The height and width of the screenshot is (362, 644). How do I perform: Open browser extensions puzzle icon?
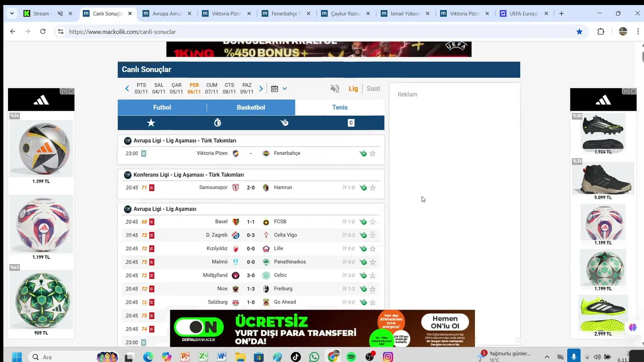[601, 32]
